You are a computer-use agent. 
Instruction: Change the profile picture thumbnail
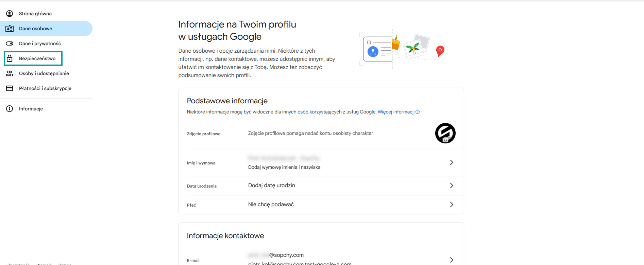[x=445, y=133]
